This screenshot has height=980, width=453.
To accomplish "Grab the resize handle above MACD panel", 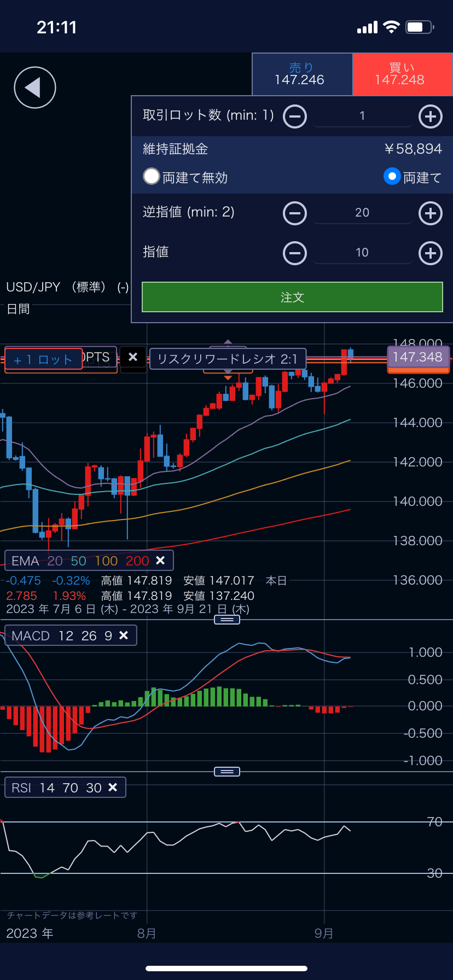I will pyautogui.click(x=227, y=620).
